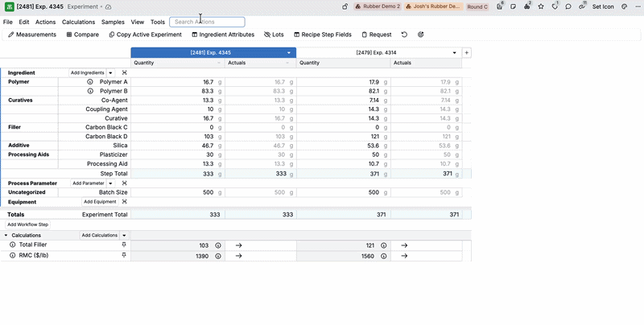Click the arrow next to RMC value 1390

[x=238, y=256]
